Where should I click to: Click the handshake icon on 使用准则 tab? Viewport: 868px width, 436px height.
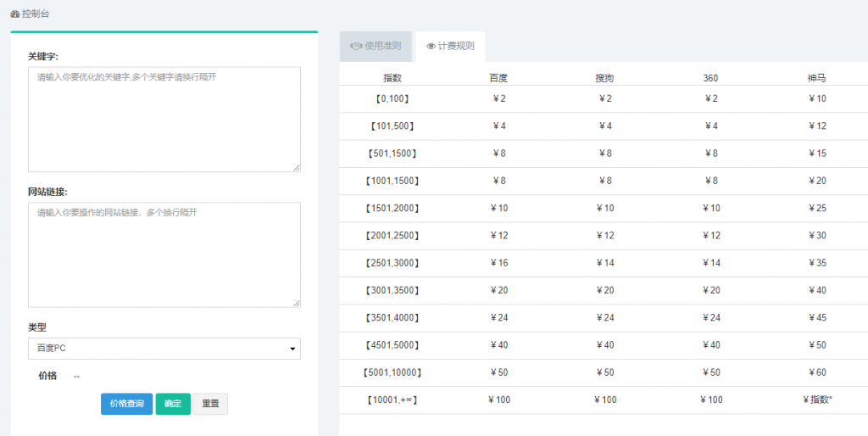coord(355,47)
